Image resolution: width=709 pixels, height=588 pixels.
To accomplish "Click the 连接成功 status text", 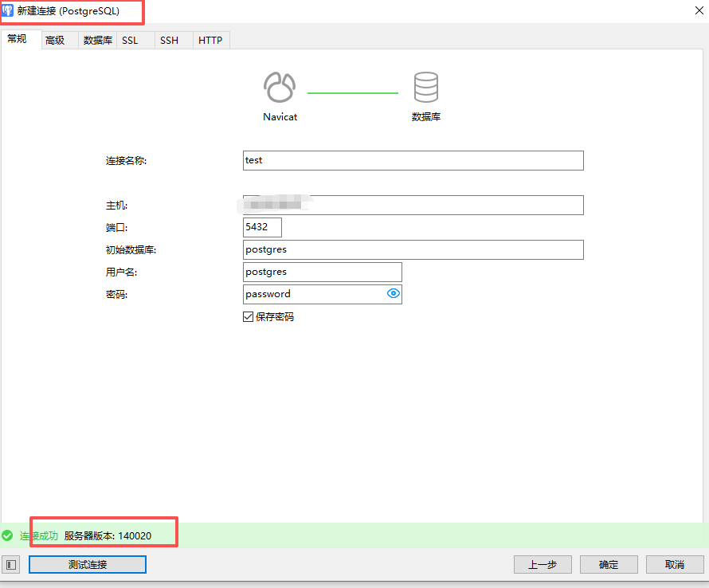I will (39, 536).
